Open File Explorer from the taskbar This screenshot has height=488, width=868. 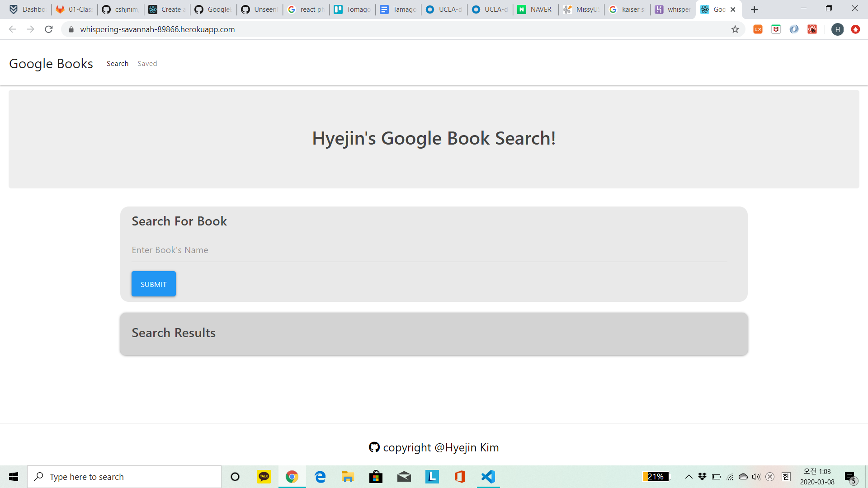point(348,477)
